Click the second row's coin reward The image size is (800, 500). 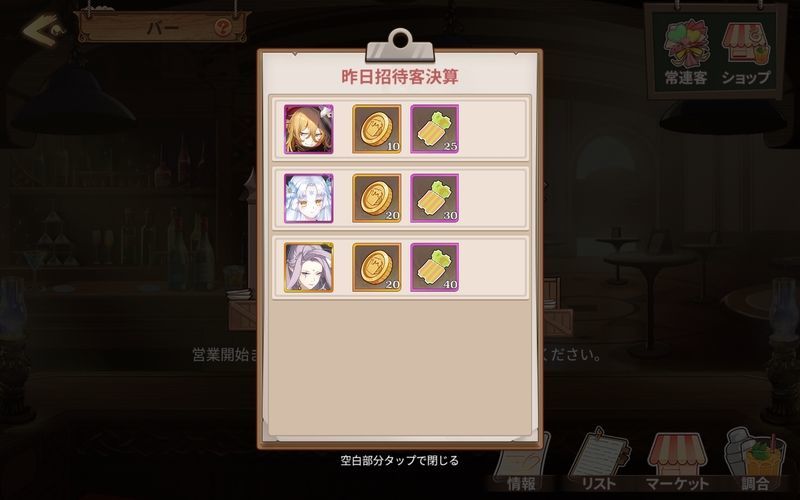point(377,198)
